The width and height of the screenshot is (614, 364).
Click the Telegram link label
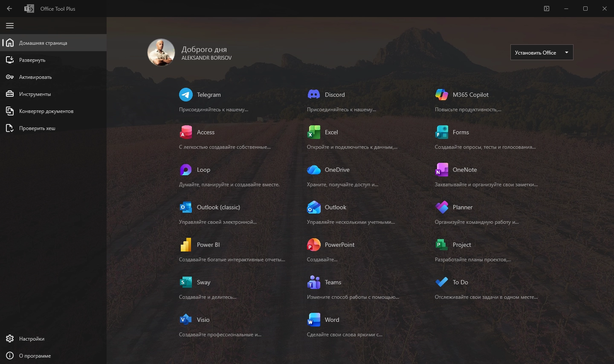[x=209, y=95]
